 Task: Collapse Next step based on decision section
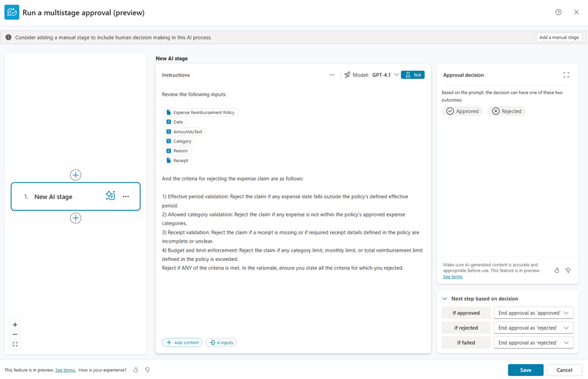click(x=445, y=299)
